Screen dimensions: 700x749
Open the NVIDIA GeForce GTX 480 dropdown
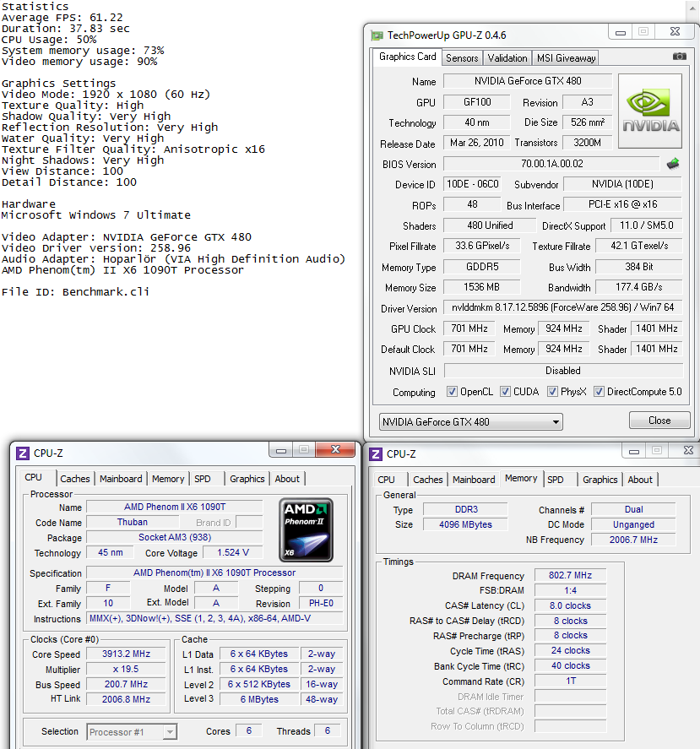pyautogui.click(x=470, y=422)
